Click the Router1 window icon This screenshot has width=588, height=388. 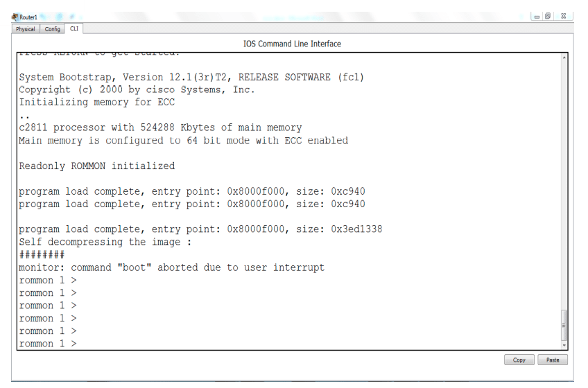pyautogui.click(x=15, y=17)
